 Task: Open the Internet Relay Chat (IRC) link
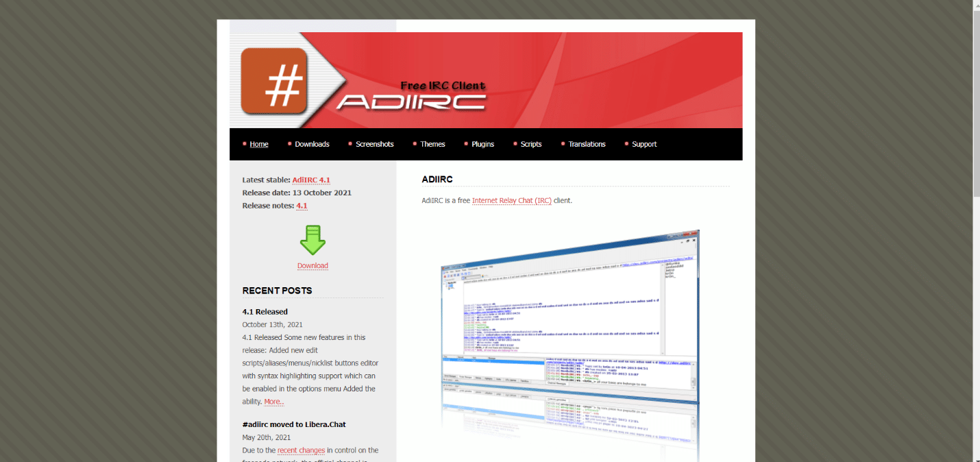click(512, 201)
